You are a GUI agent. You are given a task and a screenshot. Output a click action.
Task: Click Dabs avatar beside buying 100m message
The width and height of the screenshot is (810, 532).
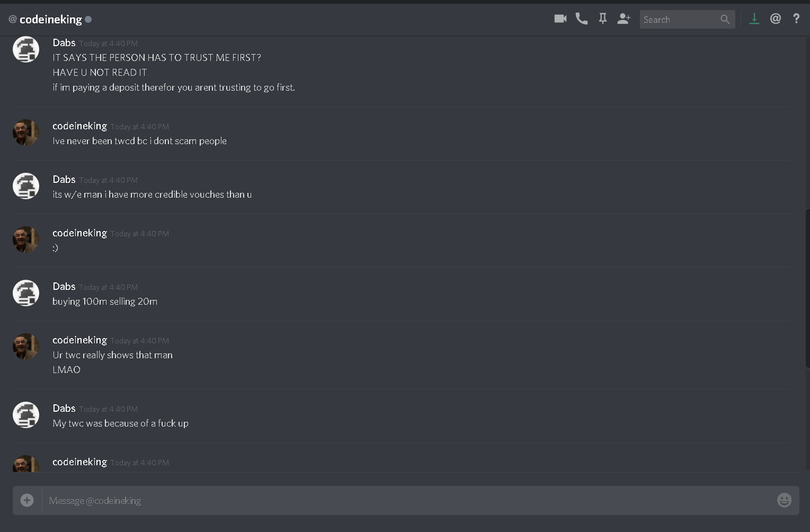[x=26, y=293]
